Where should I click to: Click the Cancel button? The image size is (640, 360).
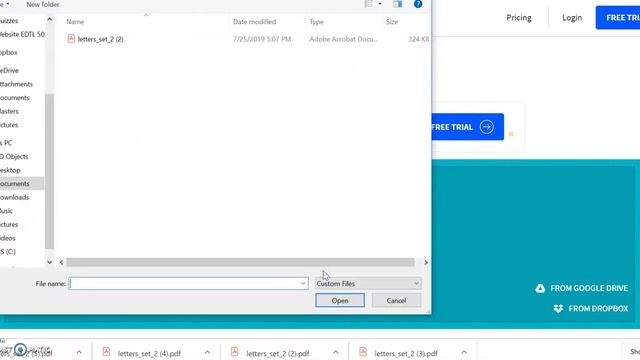(x=396, y=300)
